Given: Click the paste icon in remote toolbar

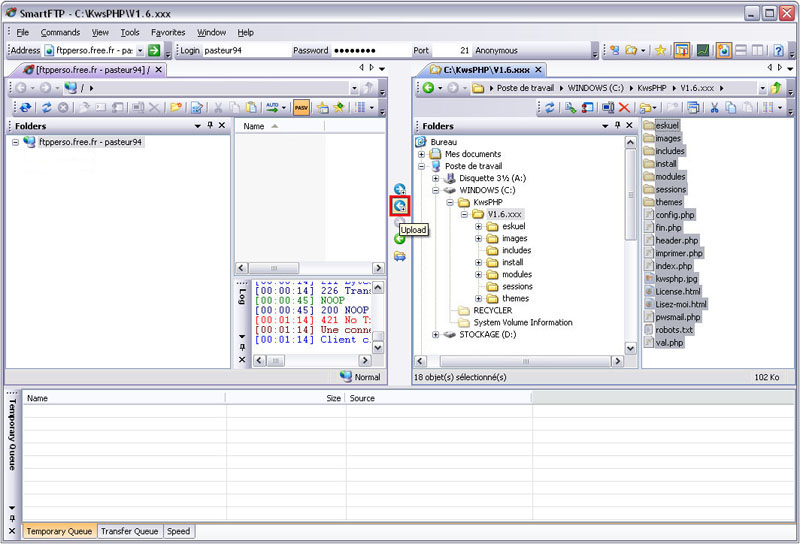Looking at the screenshot, I should (251, 108).
